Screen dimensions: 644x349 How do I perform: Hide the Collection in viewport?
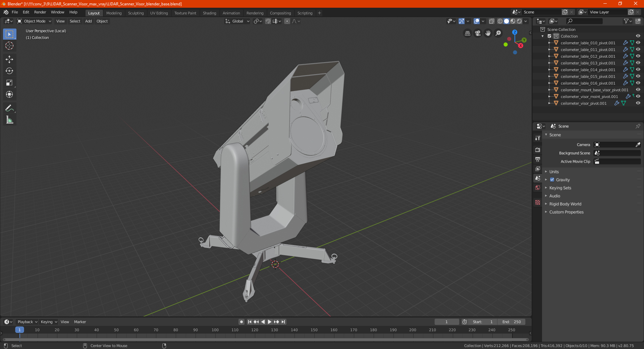(x=638, y=36)
